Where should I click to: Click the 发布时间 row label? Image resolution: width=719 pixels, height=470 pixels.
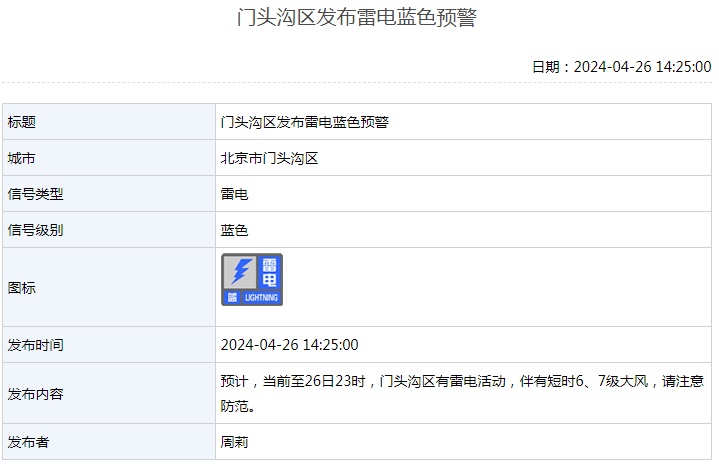click(36, 345)
